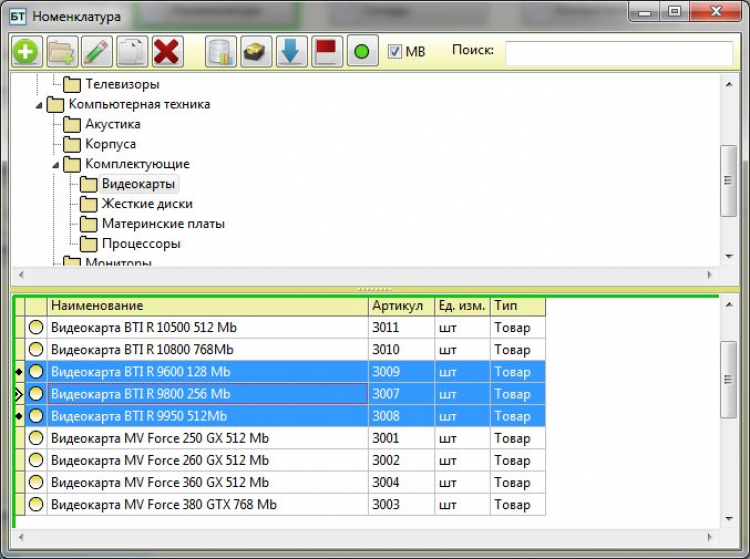Viewport: 750px width, 559px height.
Task: Sort by the Тип column header
Action: coord(518,306)
